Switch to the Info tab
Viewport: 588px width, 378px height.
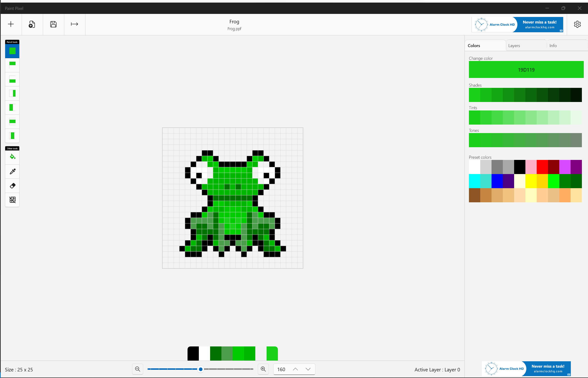pos(553,46)
